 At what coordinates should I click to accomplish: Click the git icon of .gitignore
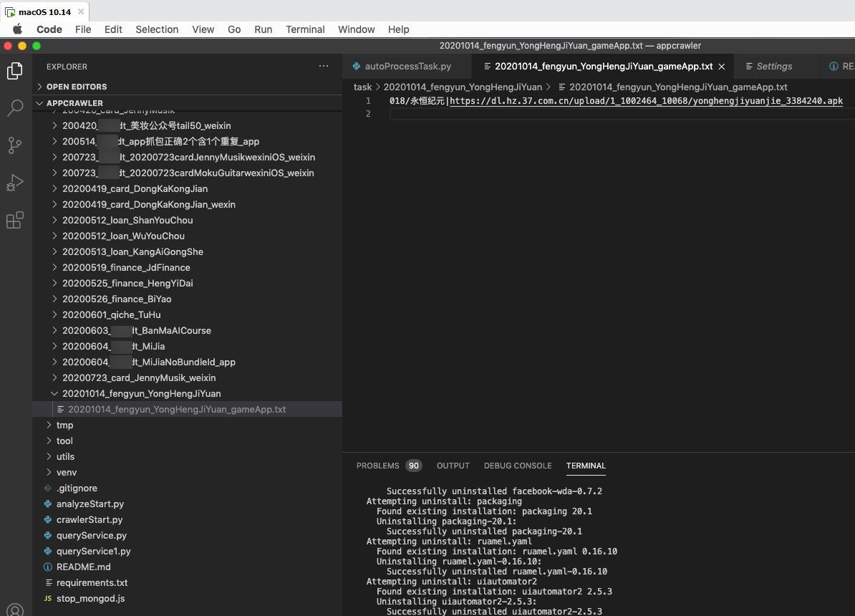click(x=48, y=488)
